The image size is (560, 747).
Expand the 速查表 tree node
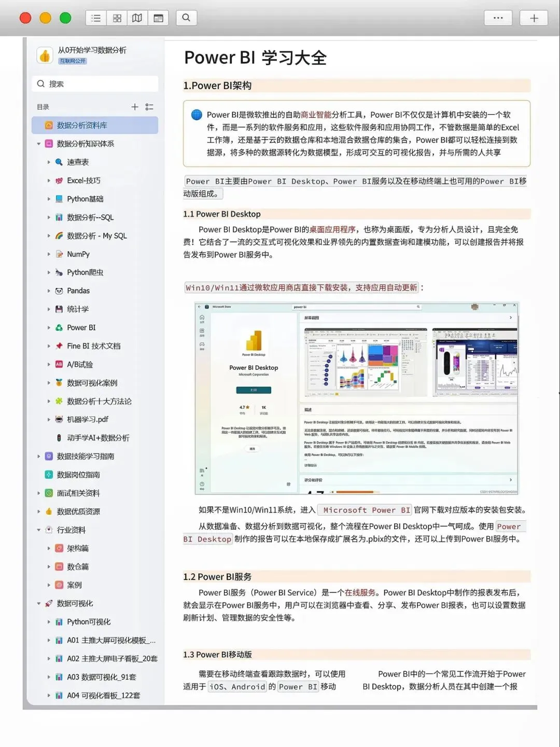tap(49, 162)
